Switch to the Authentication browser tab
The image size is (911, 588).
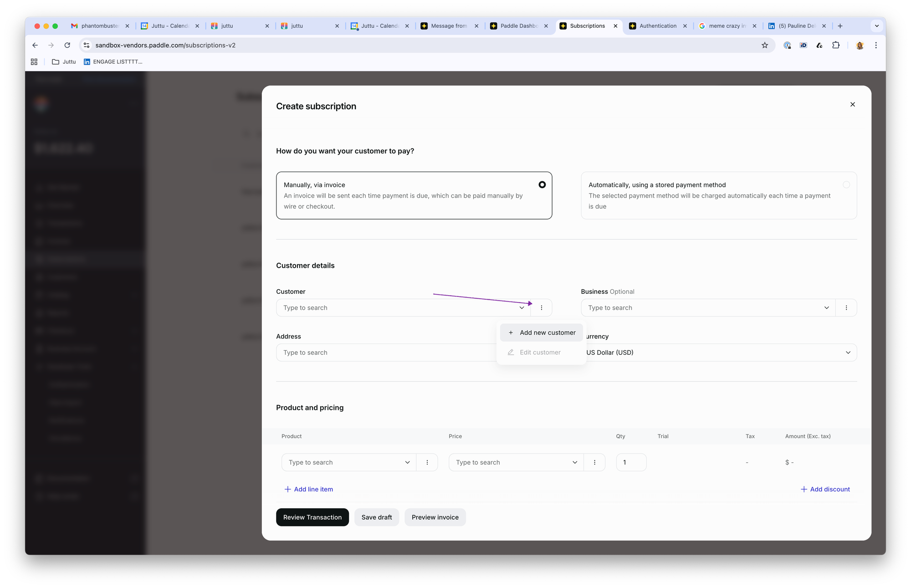[657, 26]
